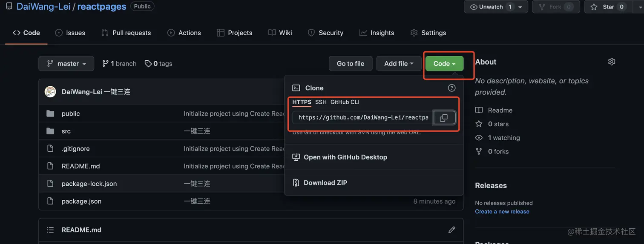The width and height of the screenshot is (644, 244).
Task: Open the package.json row commit message 一键三连
Action: [197, 201]
